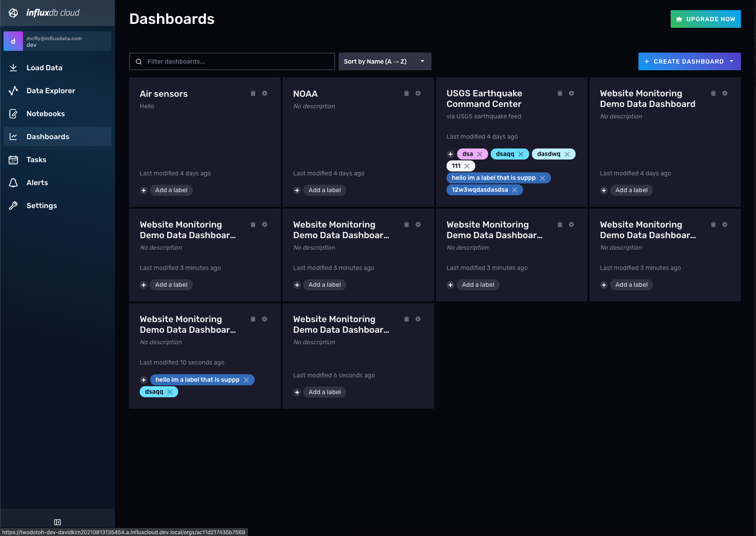This screenshot has width=756, height=536.
Task: Click the filter dashboards search field
Action: tap(232, 61)
